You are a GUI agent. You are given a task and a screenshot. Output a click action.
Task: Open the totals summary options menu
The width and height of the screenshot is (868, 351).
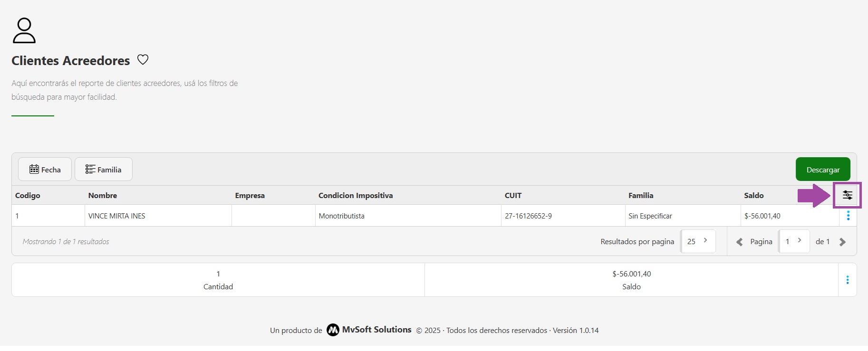(847, 280)
